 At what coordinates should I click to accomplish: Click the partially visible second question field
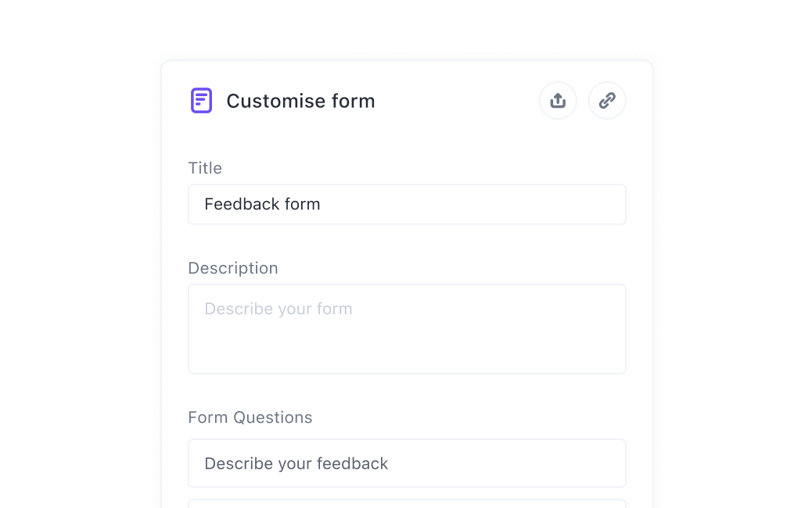click(407, 503)
